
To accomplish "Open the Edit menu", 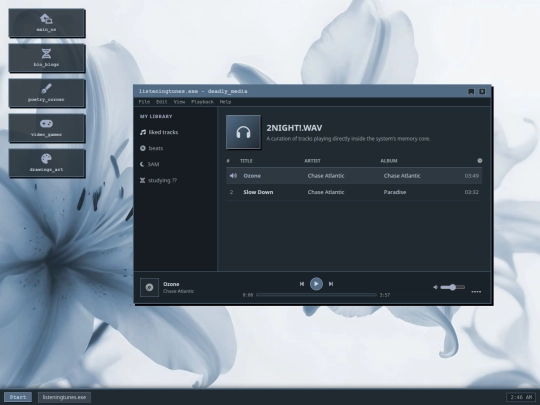I will [162, 102].
